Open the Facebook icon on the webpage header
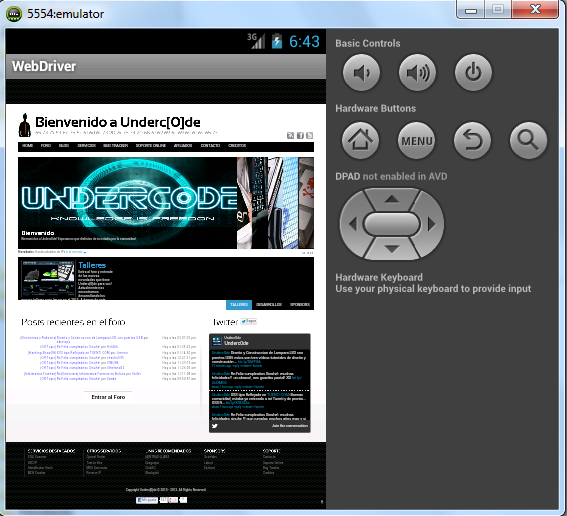 (300, 136)
